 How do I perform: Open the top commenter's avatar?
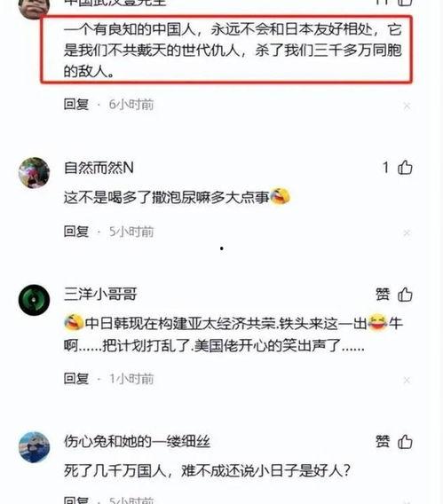click(34, 8)
